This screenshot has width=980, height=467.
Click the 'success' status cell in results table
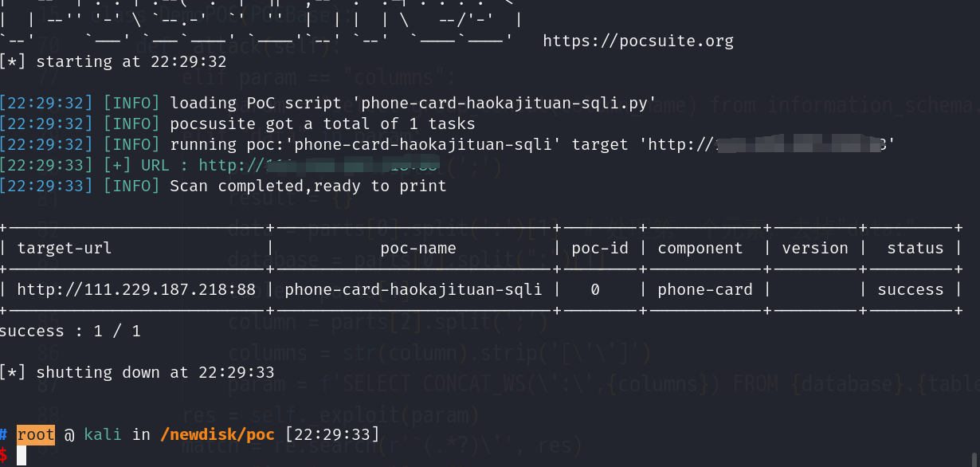tap(910, 289)
